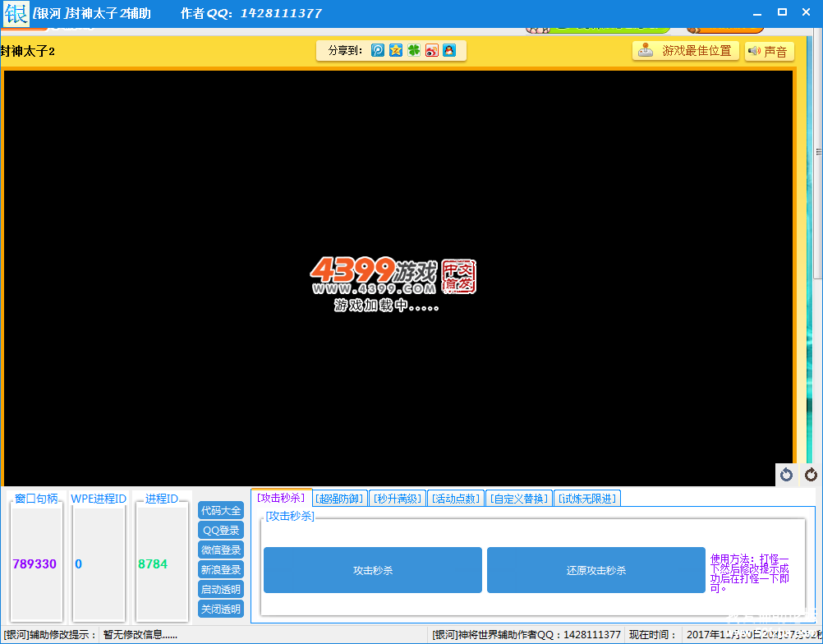
Task: Click the 游戏最佳位置 button
Action: (686, 51)
